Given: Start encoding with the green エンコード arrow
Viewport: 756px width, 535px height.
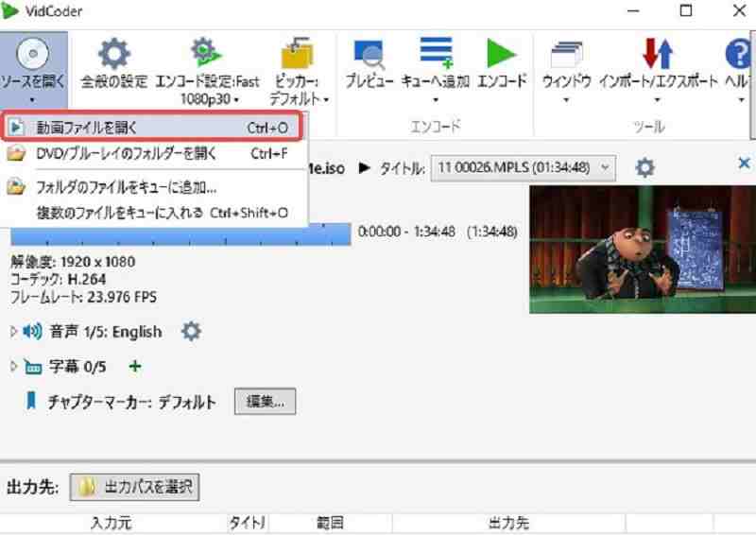Looking at the screenshot, I should tap(501, 54).
